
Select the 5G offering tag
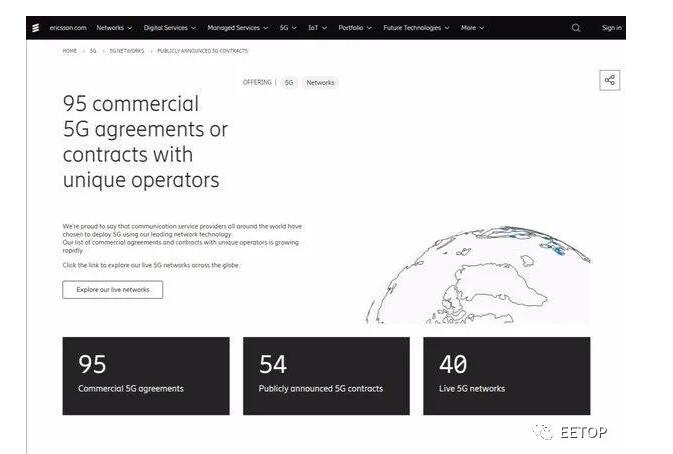coord(289,83)
